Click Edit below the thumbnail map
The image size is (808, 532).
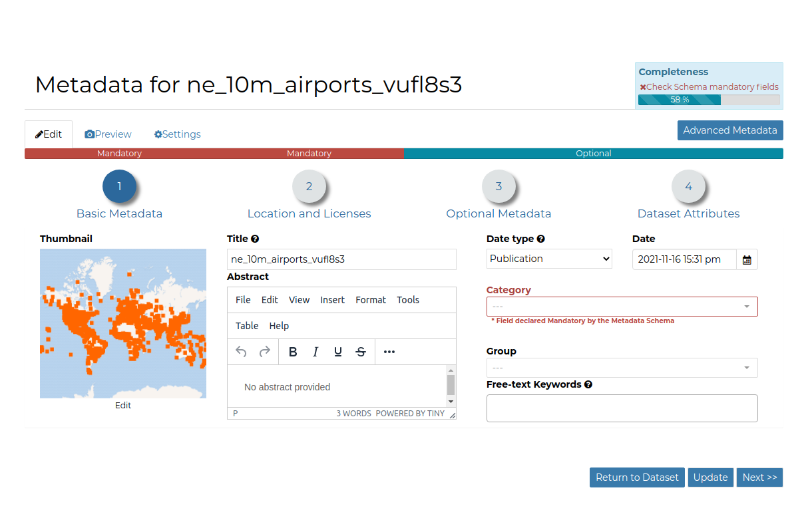point(122,405)
